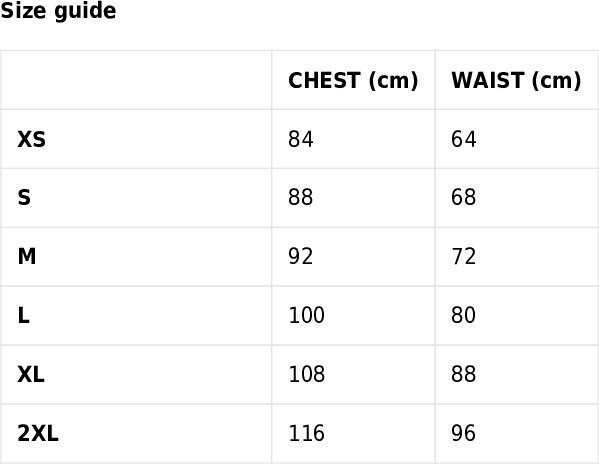
Task: Select waist value 68 for S
Action: (x=463, y=198)
